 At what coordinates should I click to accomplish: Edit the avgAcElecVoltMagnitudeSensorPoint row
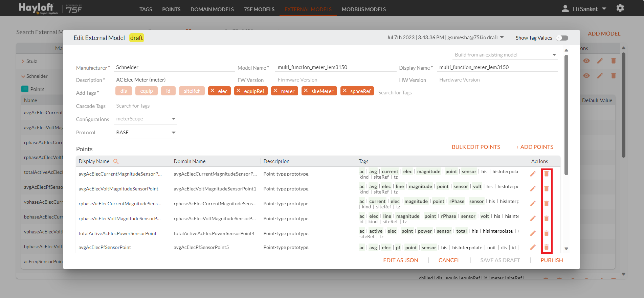pos(533,189)
